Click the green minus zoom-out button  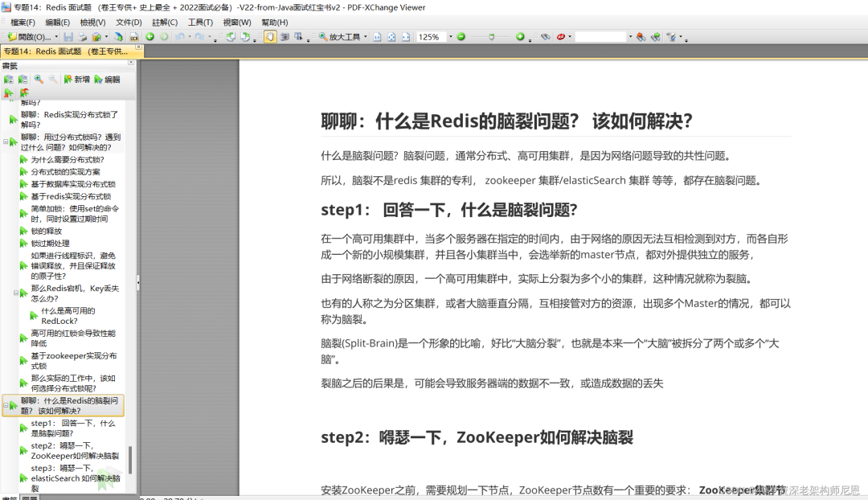tap(461, 37)
